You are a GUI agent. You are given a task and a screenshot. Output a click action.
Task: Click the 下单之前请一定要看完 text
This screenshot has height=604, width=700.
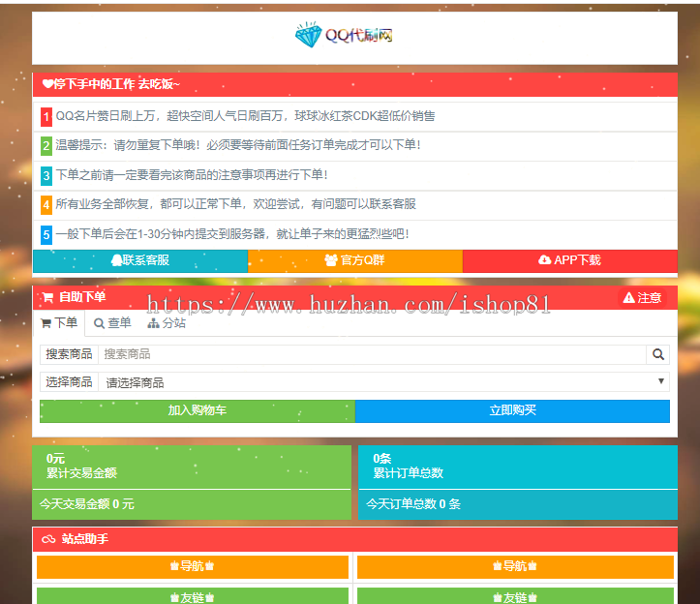click(x=192, y=175)
